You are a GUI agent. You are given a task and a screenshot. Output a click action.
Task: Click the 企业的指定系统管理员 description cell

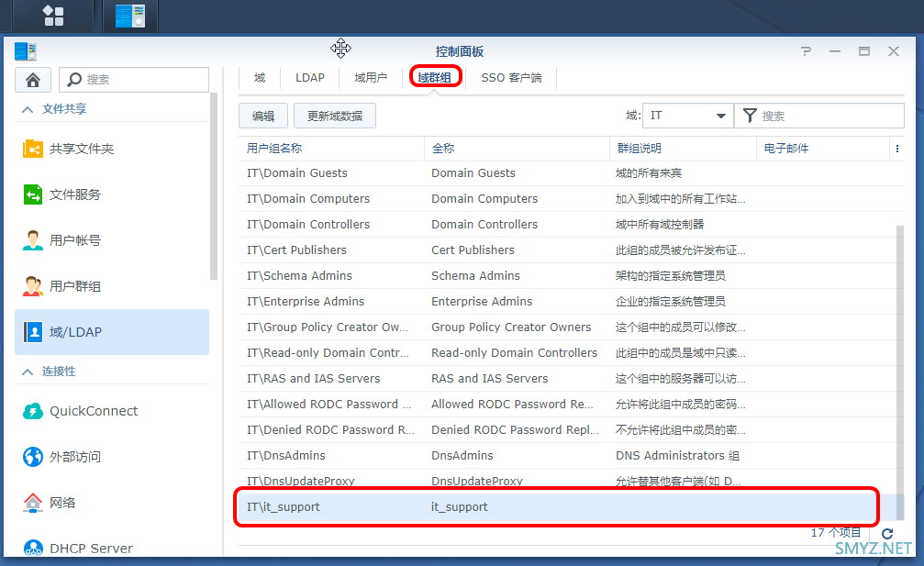click(x=671, y=302)
